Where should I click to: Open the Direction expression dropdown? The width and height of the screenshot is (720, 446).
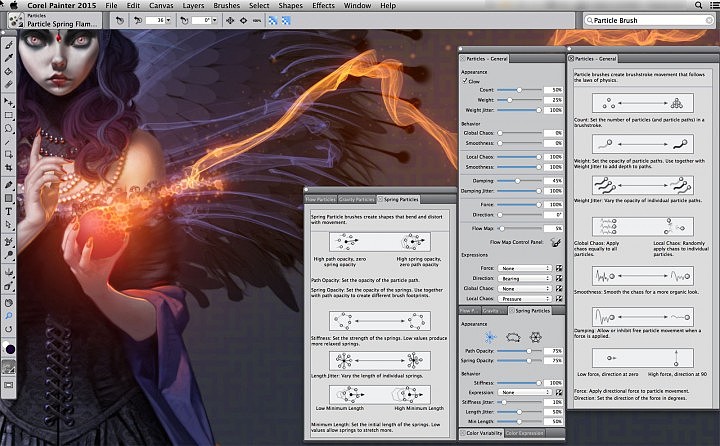tap(525, 278)
